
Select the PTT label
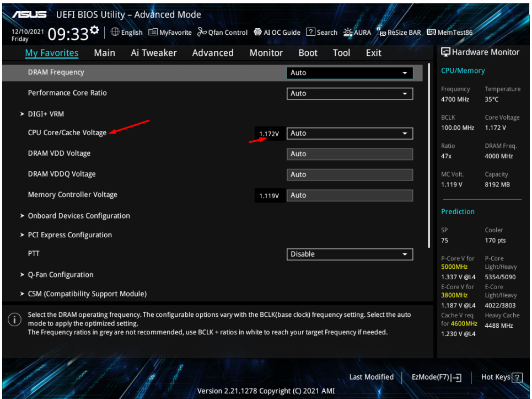coord(34,254)
